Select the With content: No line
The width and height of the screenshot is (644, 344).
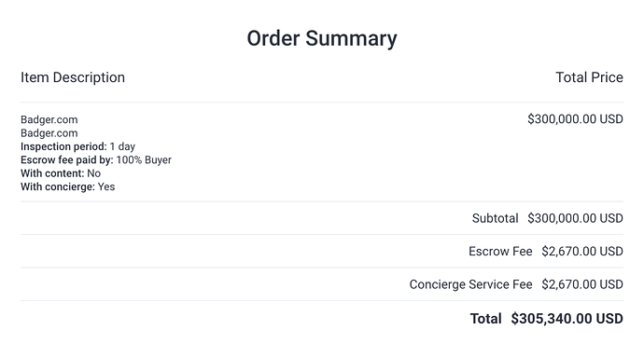[61, 173]
